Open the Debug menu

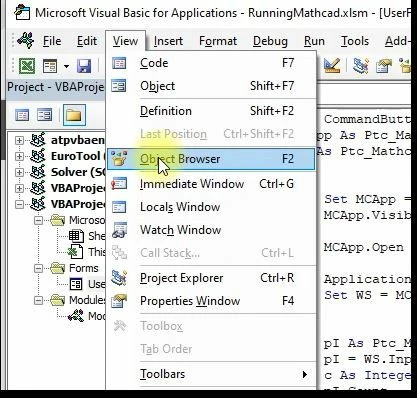(270, 41)
